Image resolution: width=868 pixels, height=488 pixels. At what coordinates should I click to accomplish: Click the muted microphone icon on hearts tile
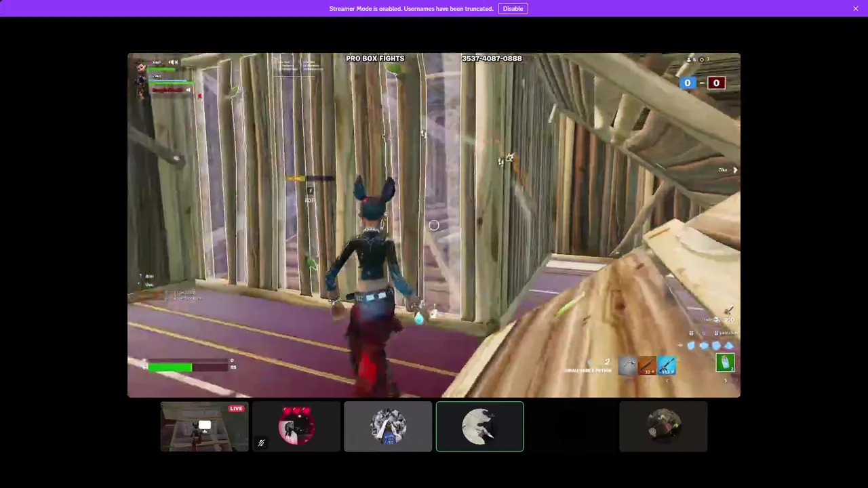point(261,443)
